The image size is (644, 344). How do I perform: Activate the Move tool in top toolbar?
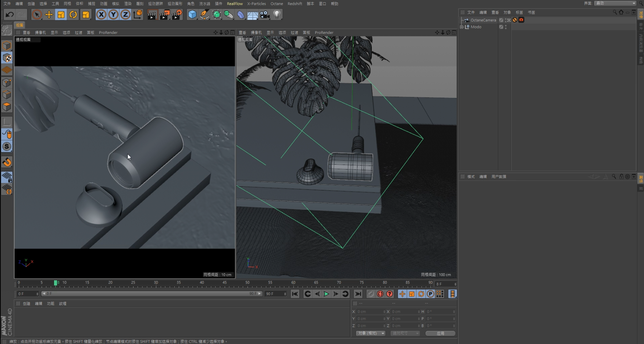(x=49, y=15)
